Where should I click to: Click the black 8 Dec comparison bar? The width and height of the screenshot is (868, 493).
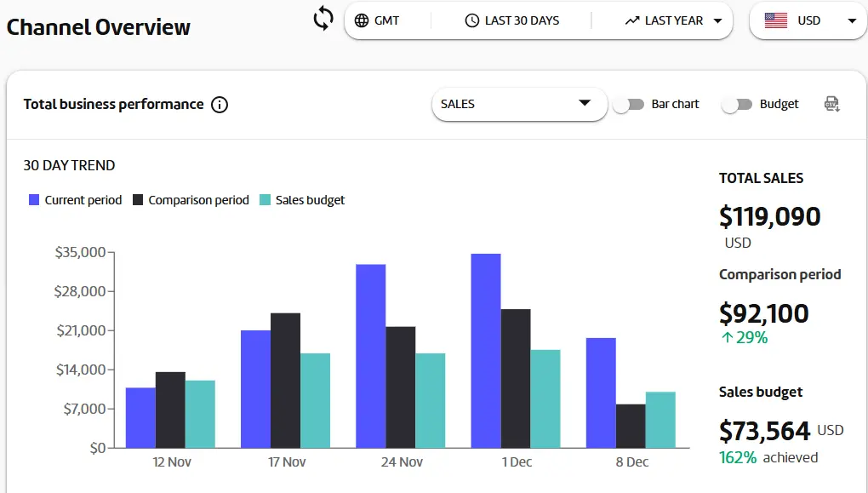(x=631, y=426)
